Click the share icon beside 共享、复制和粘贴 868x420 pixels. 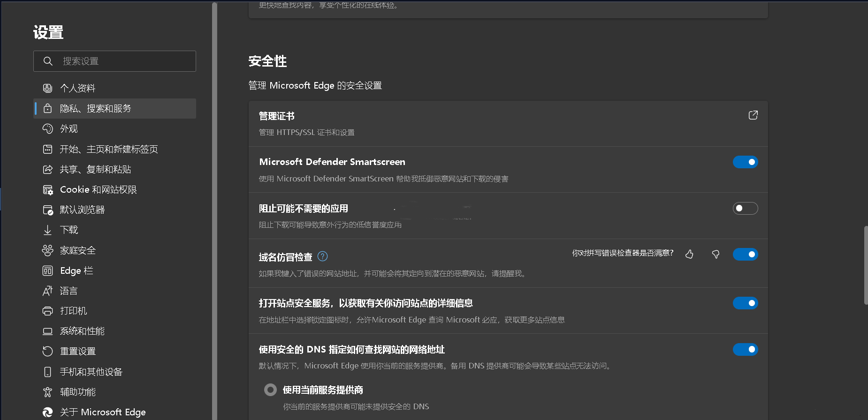(x=47, y=169)
